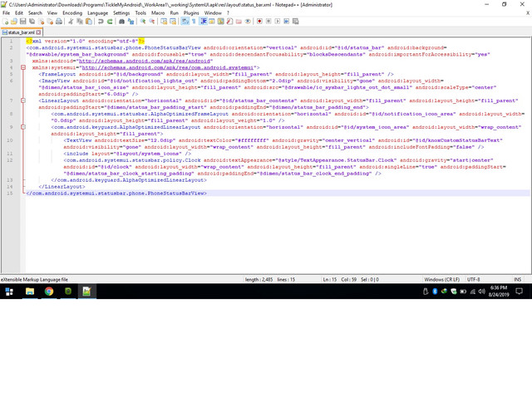The height and width of the screenshot is (402, 532).
Task: Open the Window menu
Action: pyautogui.click(x=213, y=13)
